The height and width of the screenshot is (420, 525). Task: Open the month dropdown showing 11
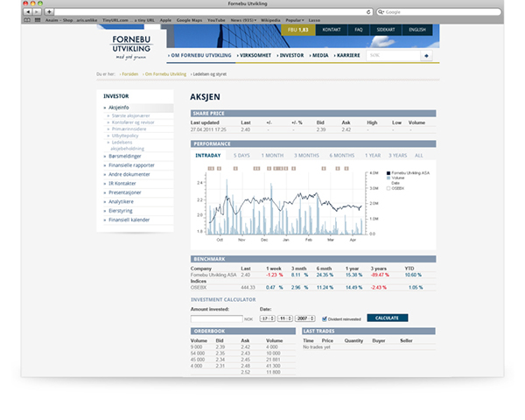[x=285, y=318]
